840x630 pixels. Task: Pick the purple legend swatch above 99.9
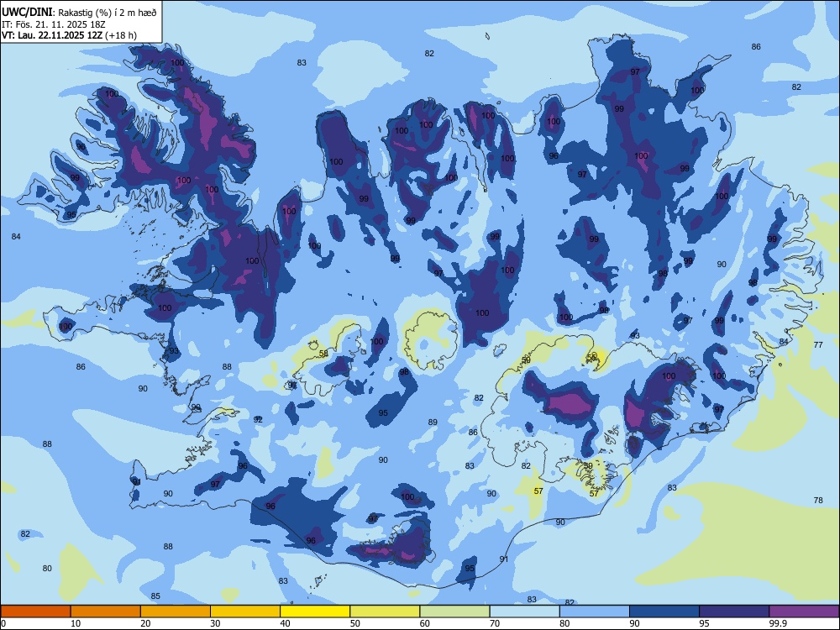804,612
